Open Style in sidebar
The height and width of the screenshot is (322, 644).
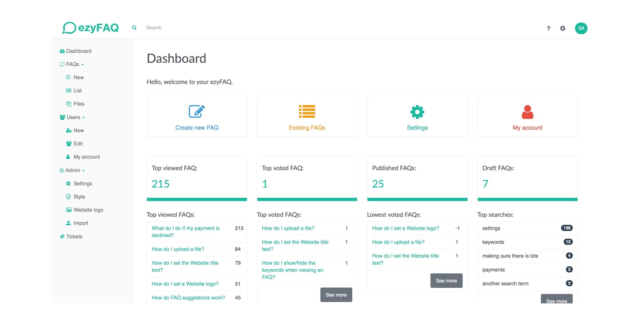coord(75,197)
